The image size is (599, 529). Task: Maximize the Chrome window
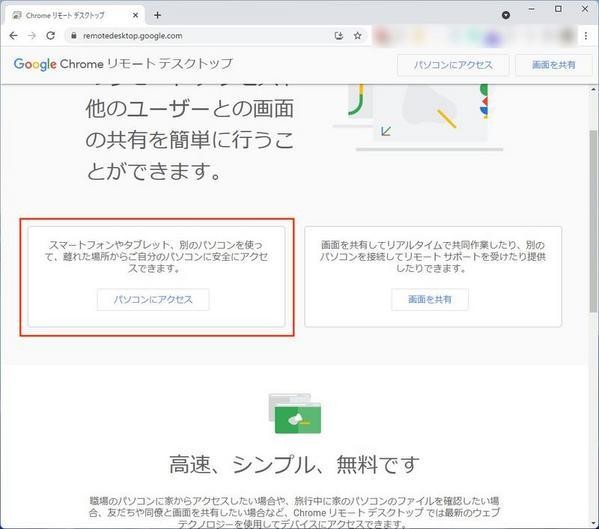click(558, 8)
